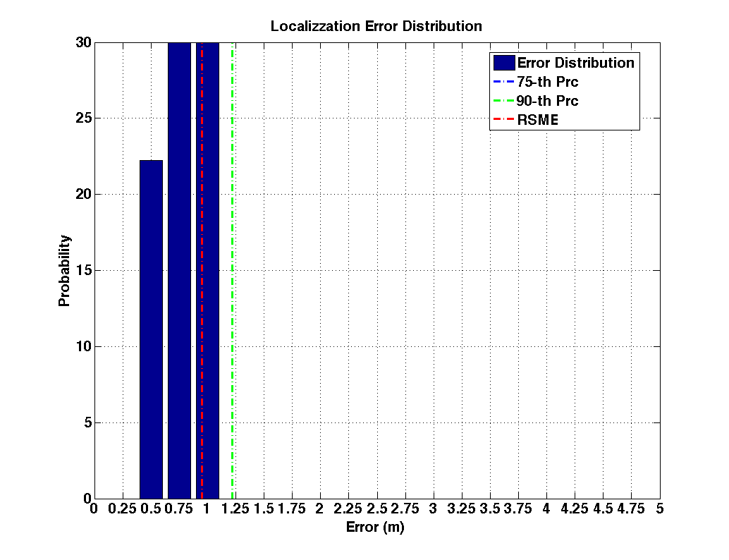Screen dimensions: 729x560
Task: Click the y-axis tick label '25'
Action: point(84,118)
